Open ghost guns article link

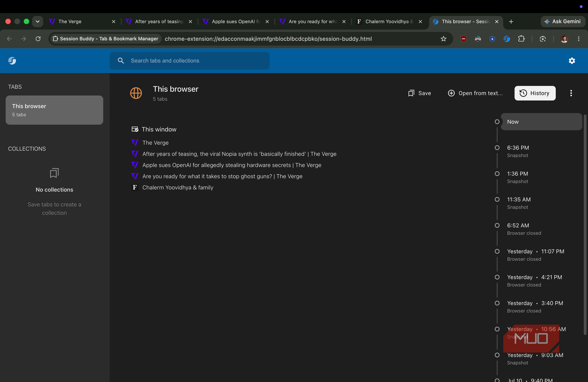click(222, 176)
